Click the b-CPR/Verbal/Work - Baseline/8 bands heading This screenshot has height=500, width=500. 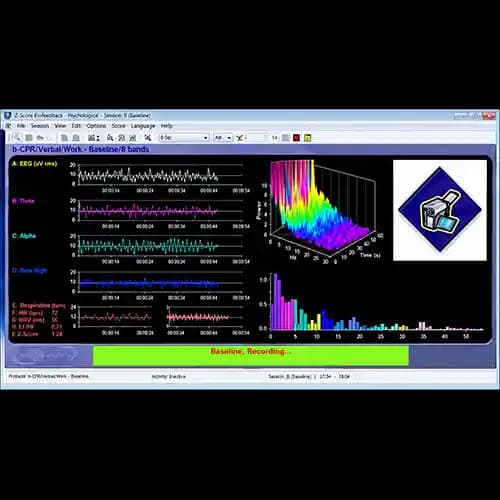80,149
